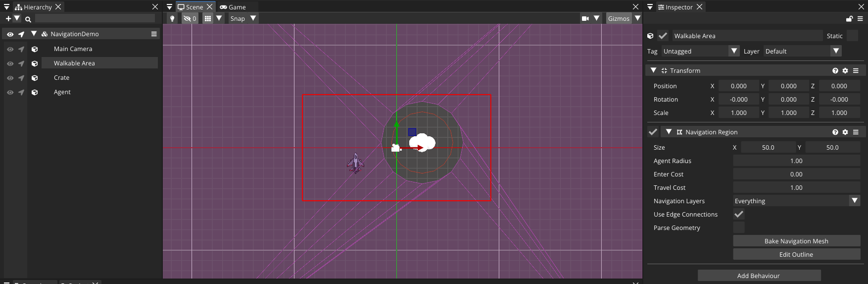Open the Gizmos dropdown arrow
The width and height of the screenshot is (868, 284).
coord(637,18)
